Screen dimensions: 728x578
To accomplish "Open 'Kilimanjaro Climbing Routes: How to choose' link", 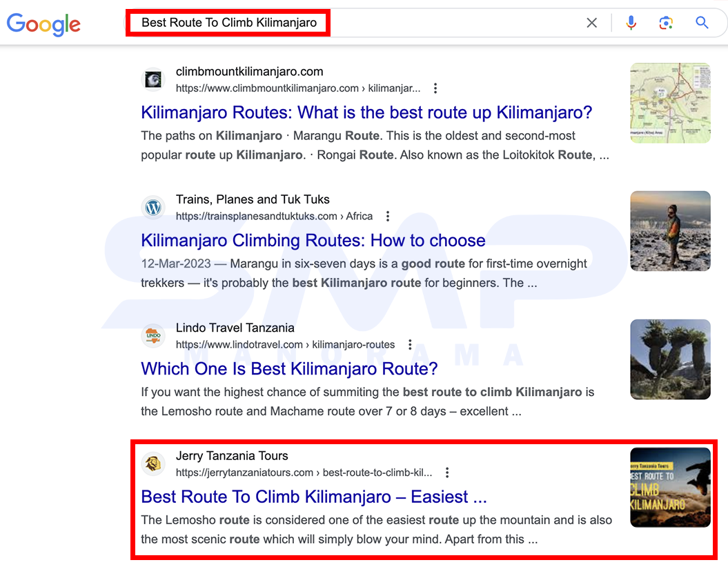I will tap(313, 241).
